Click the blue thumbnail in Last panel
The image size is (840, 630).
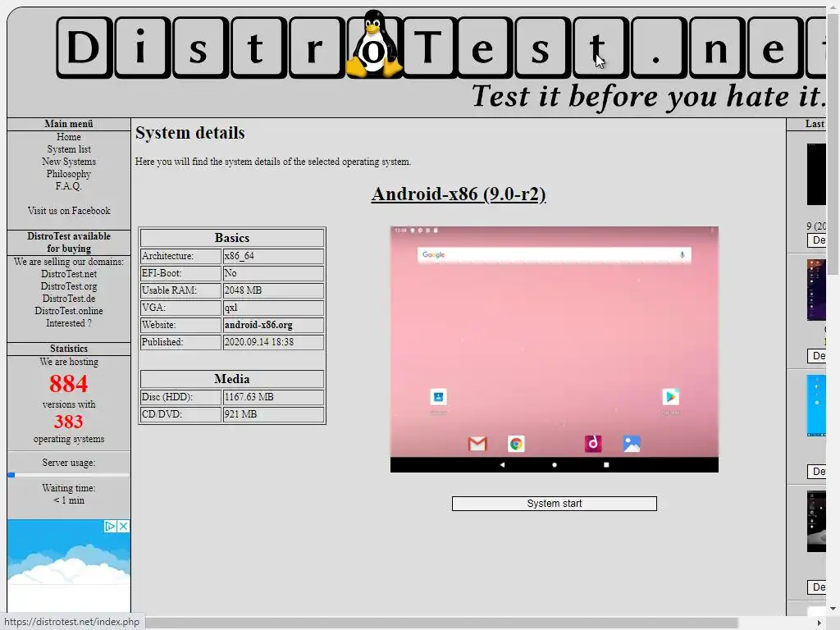[x=816, y=405]
